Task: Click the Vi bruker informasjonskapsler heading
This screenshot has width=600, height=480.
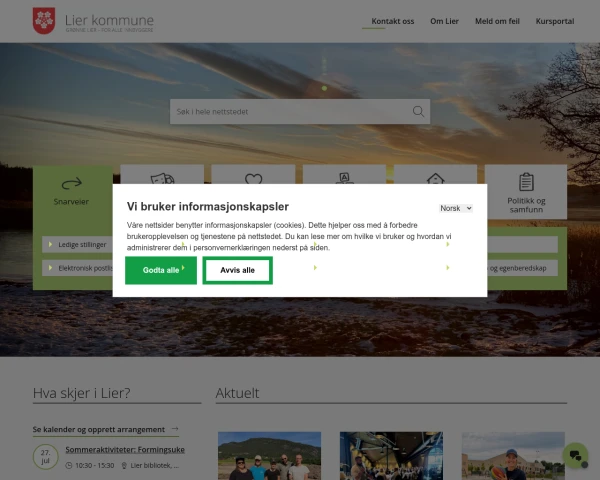Action: (208, 206)
